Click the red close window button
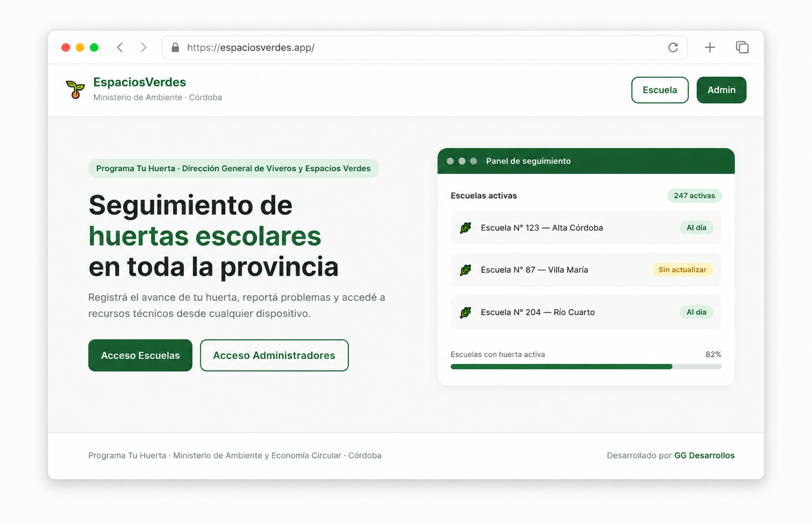The height and width of the screenshot is (526, 812). click(66, 47)
